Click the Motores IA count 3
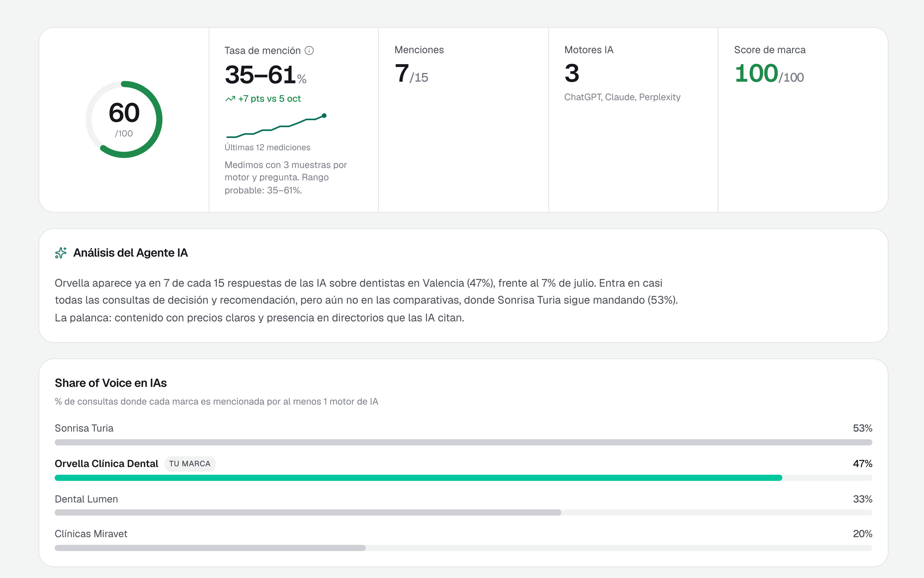Screen dimensions: 924x578 [x=572, y=73]
